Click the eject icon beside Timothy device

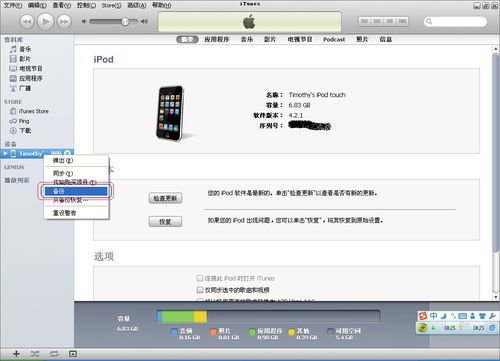click(68, 153)
